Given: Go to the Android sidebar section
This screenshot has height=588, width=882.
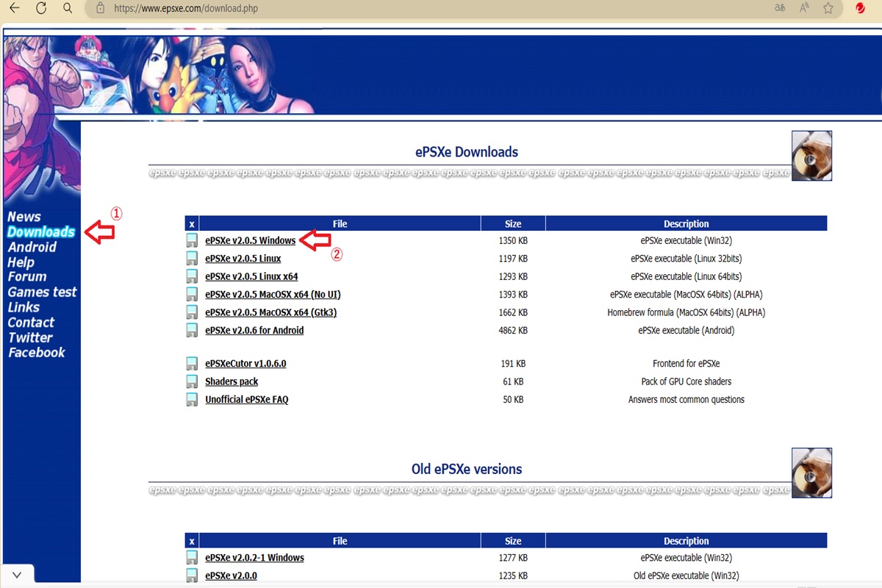Looking at the screenshot, I should 32,247.
